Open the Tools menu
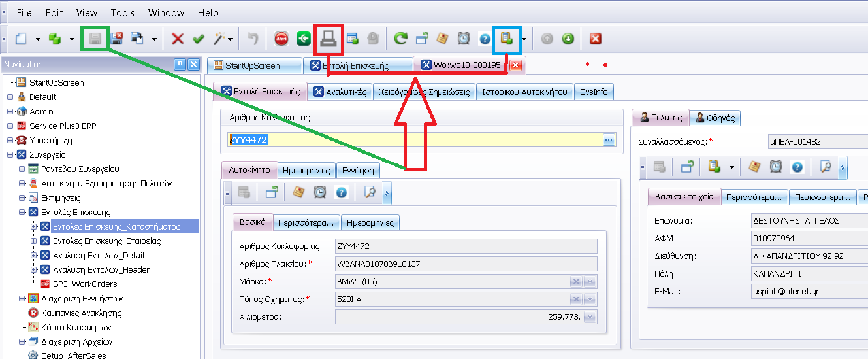The height and width of the screenshot is (359, 868). [x=122, y=13]
